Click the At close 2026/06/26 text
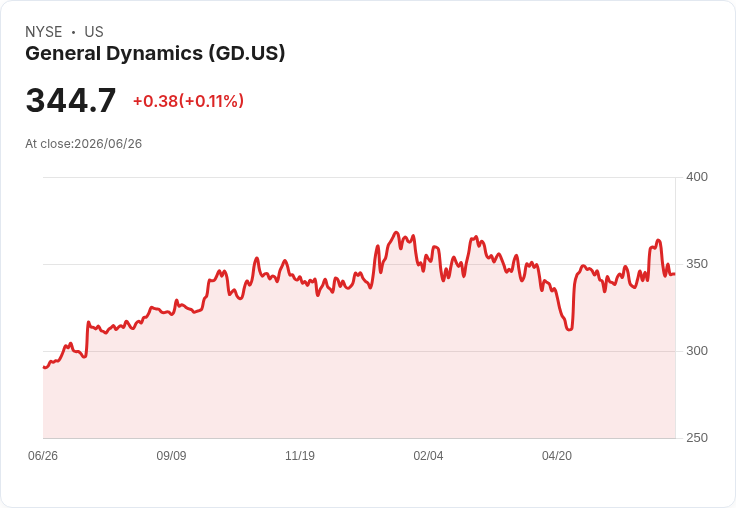736x508 pixels. pos(84,144)
